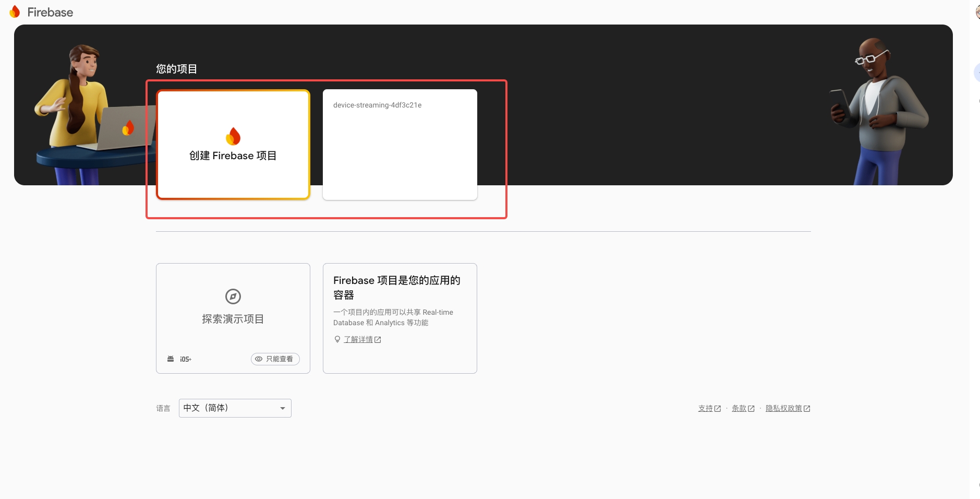Click the 您的项目 heading
Viewport: 980px width, 499px height.
tap(177, 69)
